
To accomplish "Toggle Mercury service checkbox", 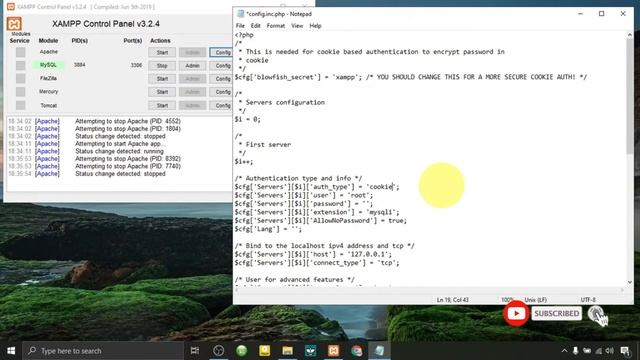I will point(20,92).
